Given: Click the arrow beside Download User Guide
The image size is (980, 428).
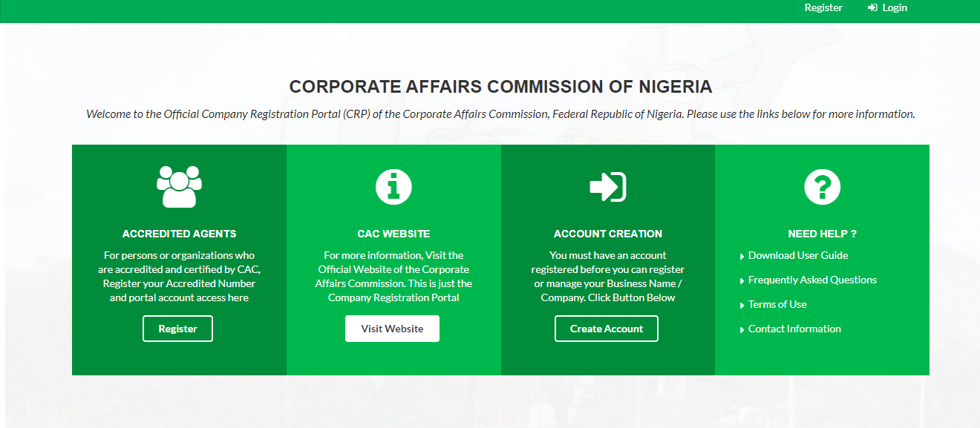Looking at the screenshot, I should [x=742, y=257].
